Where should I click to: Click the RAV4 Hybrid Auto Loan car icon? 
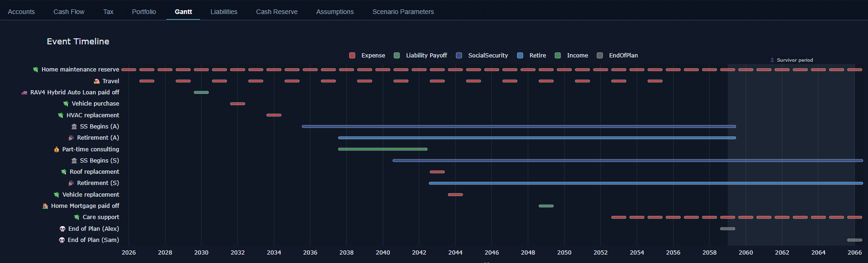[x=24, y=92]
